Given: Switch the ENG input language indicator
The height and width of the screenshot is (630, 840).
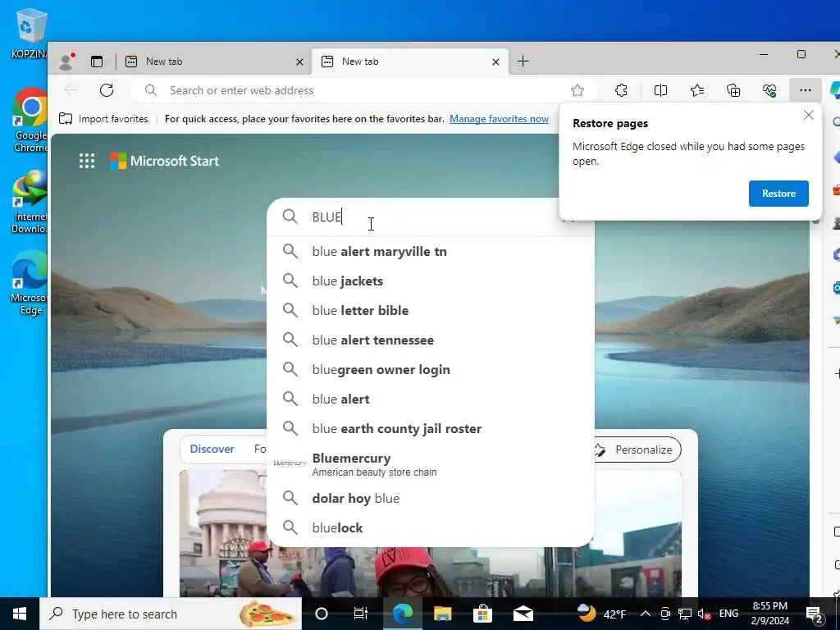Looking at the screenshot, I should 728,614.
